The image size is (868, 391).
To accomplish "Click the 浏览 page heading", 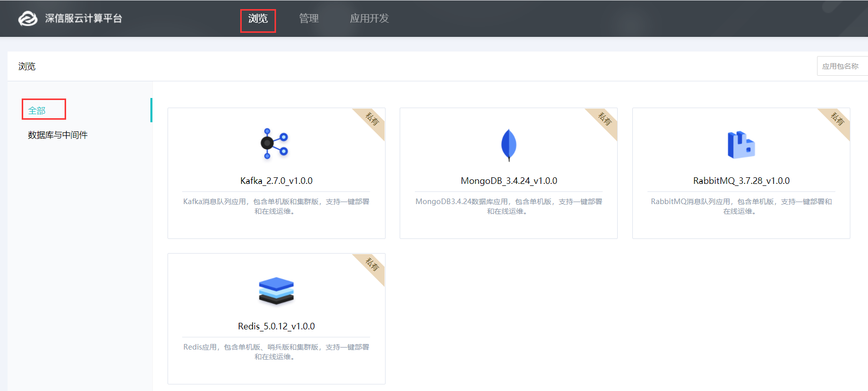I will (27, 66).
